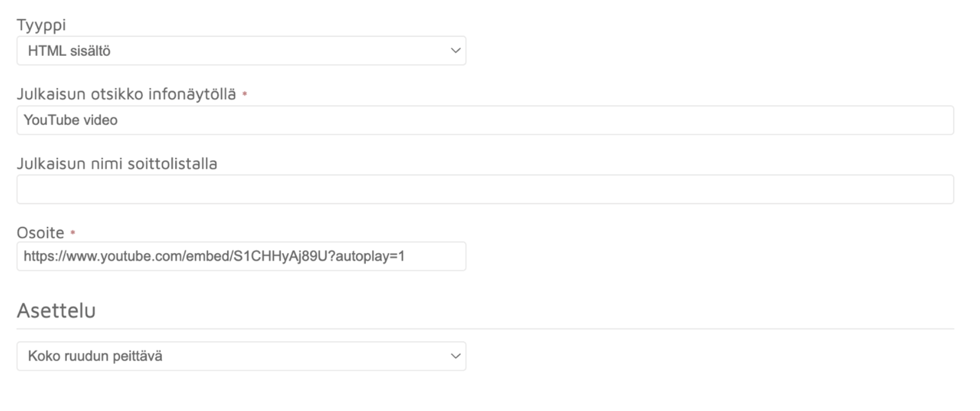Click the "Koko ruudun peittävä" option text
This screenshot has width=980, height=411.
click(95, 356)
